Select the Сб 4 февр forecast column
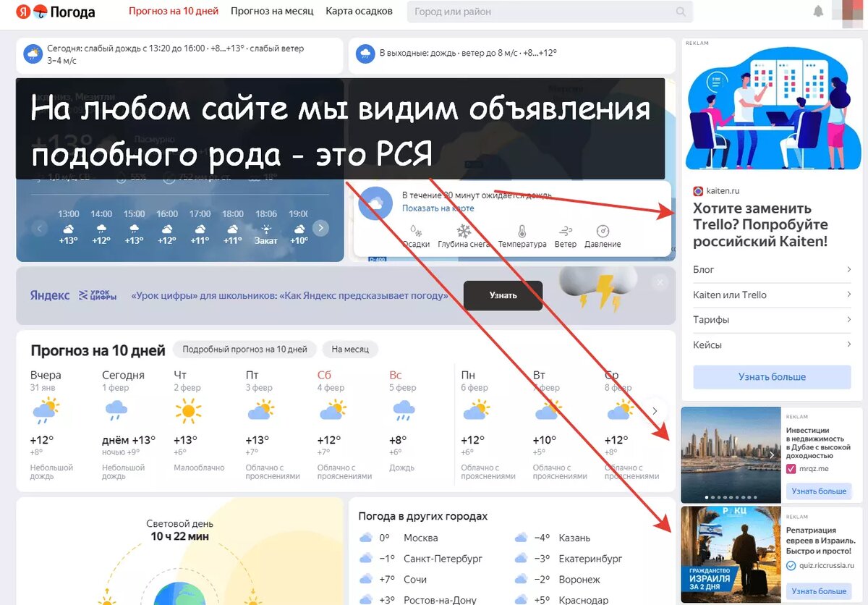This screenshot has width=868, height=605. tap(344, 427)
